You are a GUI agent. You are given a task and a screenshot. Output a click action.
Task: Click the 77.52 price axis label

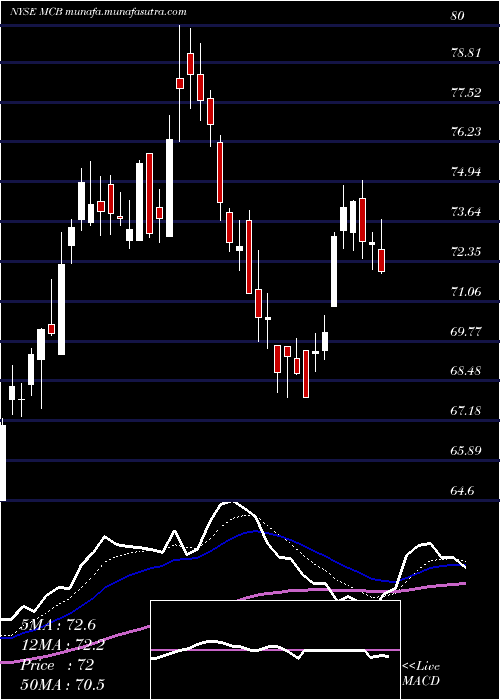pyautogui.click(x=466, y=93)
